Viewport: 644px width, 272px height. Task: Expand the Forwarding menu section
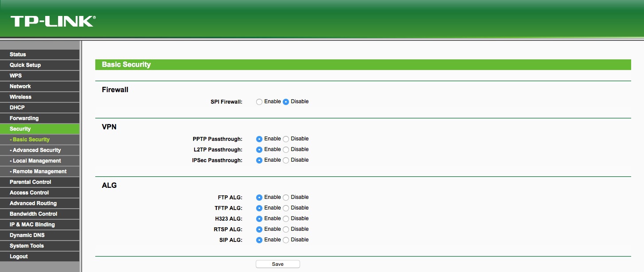tap(24, 118)
